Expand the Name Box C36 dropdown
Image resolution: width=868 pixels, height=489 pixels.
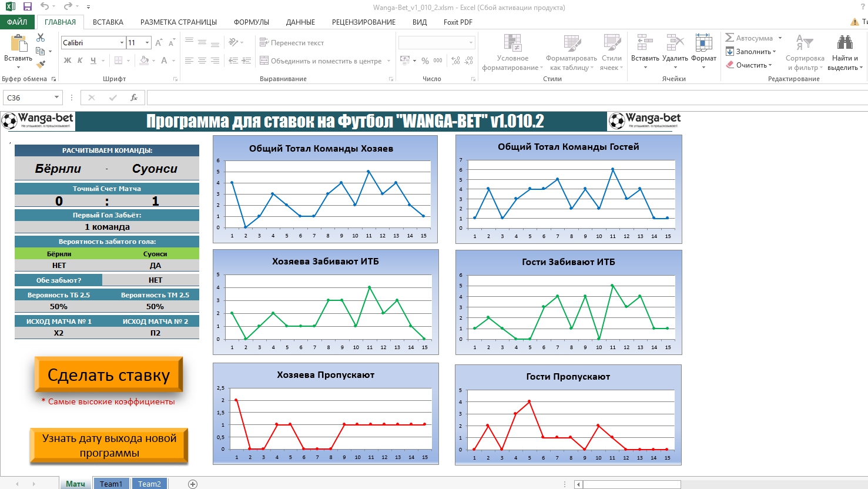coord(56,98)
